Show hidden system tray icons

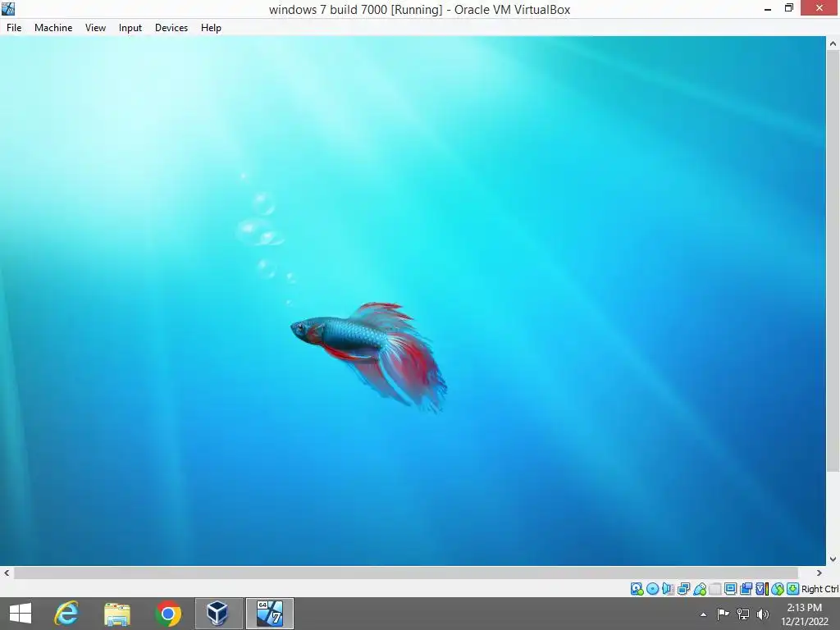coord(703,615)
